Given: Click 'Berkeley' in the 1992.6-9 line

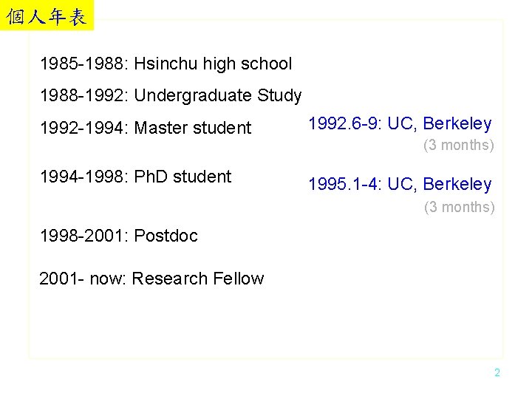Looking at the screenshot, I should [x=457, y=123].
